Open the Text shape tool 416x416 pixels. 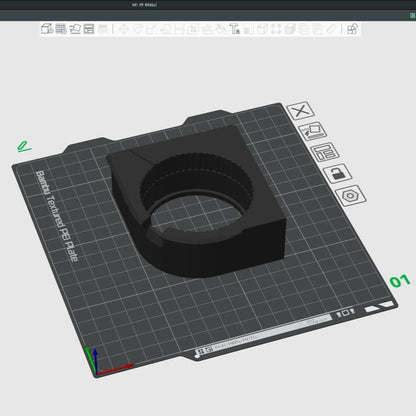click(235, 29)
